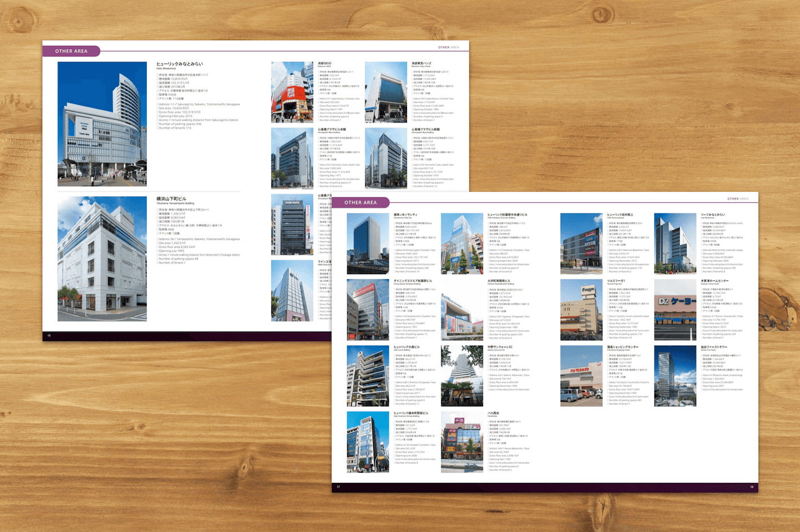
Task: Click the 心斎橋プラザビル本館 building photo
Action: tap(292, 158)
